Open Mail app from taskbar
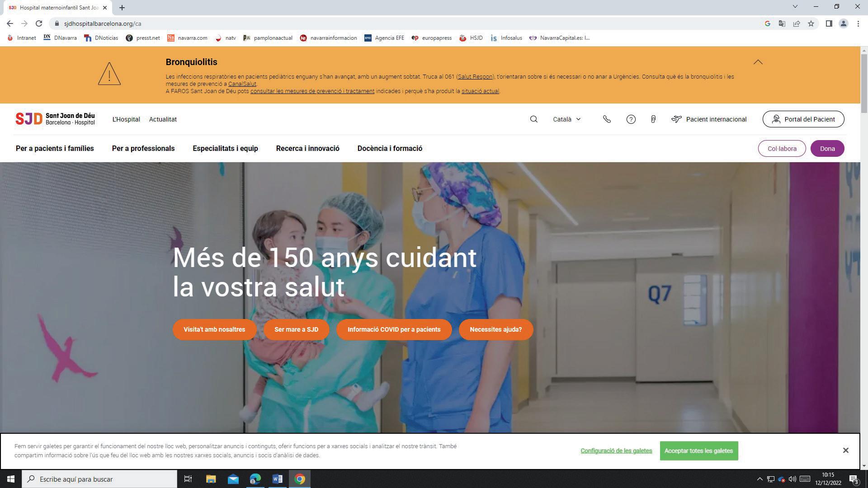The image size is (868, 488). 233,479
